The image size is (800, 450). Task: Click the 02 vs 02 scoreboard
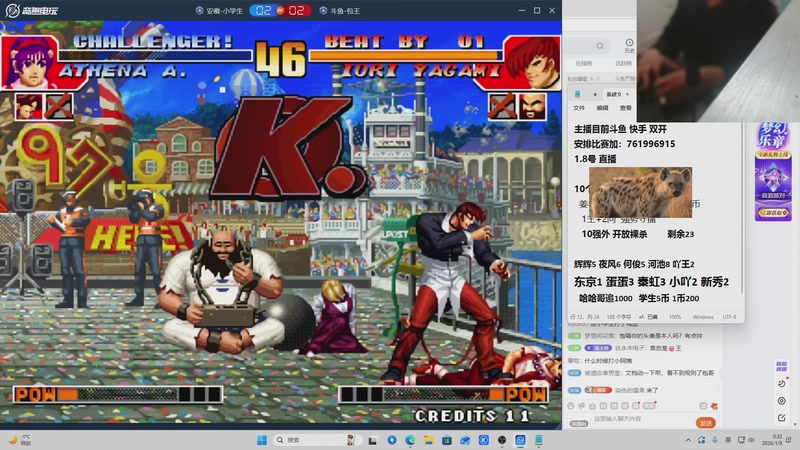[x=280, y=10]
